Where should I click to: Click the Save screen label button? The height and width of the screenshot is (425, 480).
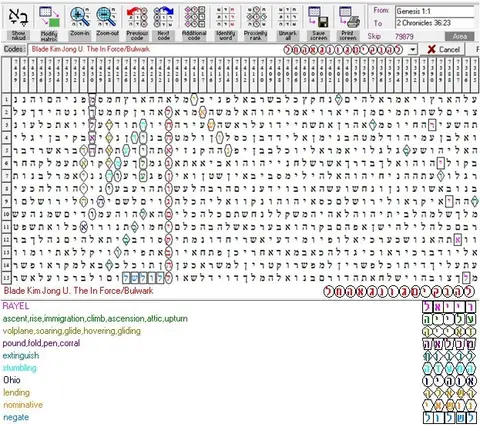[318, 36]
